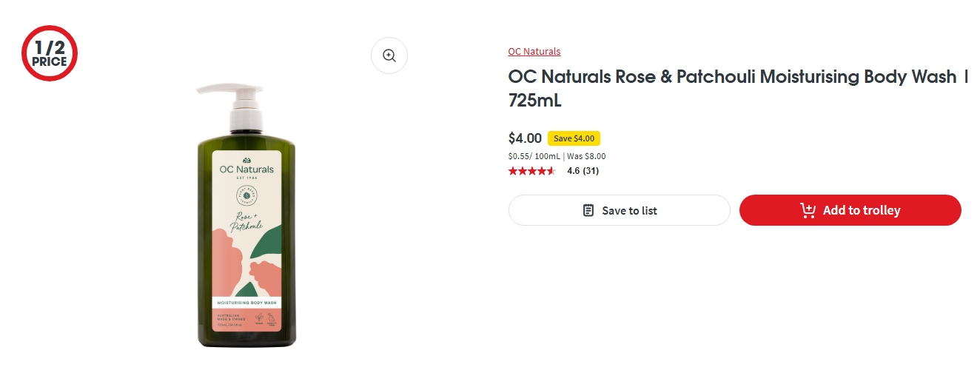Click the red star rating icons
The height and width of the screenshot is (370, 980).
[x=531, y=171]
